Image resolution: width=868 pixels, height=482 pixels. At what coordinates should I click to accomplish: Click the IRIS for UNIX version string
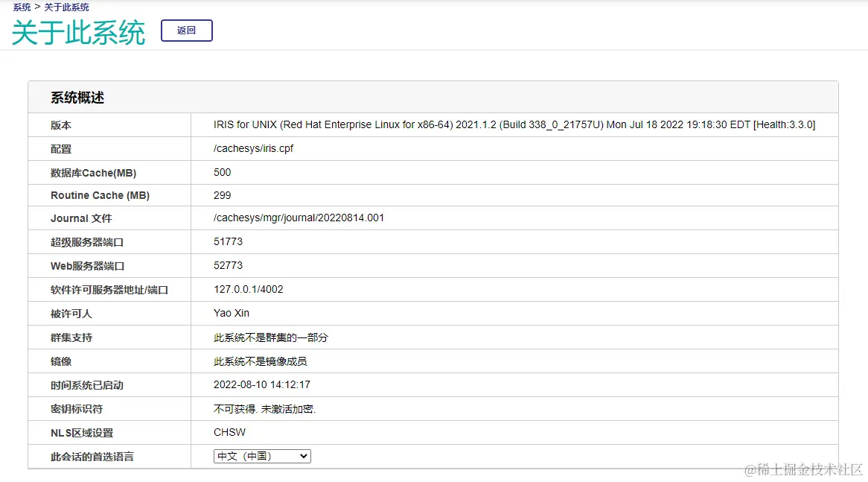click(514, 124)
